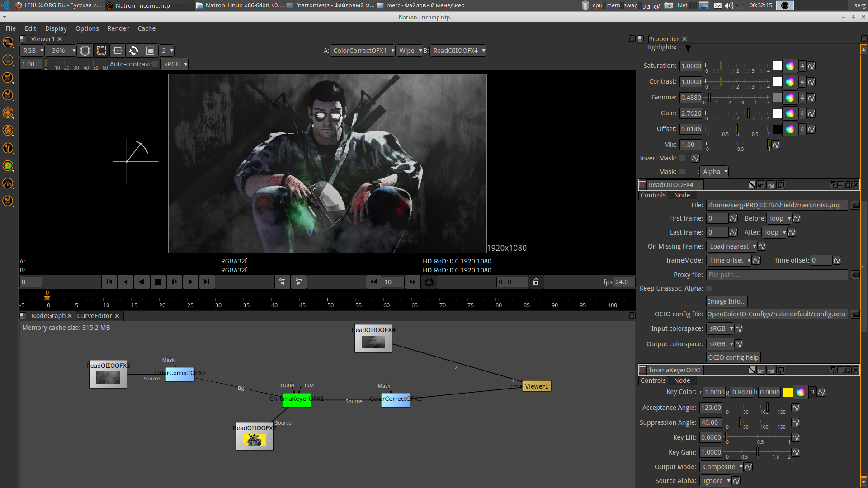Screen dimensions: 868x488
Task: Click the OCIO config help button
Action: coord(733,357)
